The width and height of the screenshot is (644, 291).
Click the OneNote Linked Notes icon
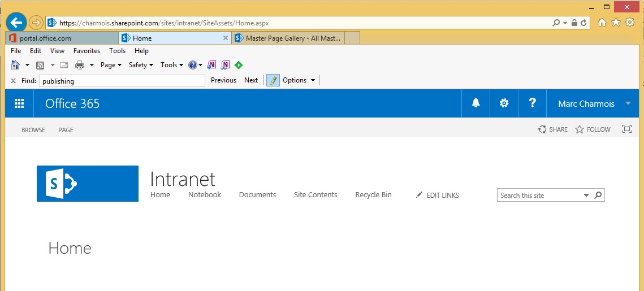pos(225,65)
